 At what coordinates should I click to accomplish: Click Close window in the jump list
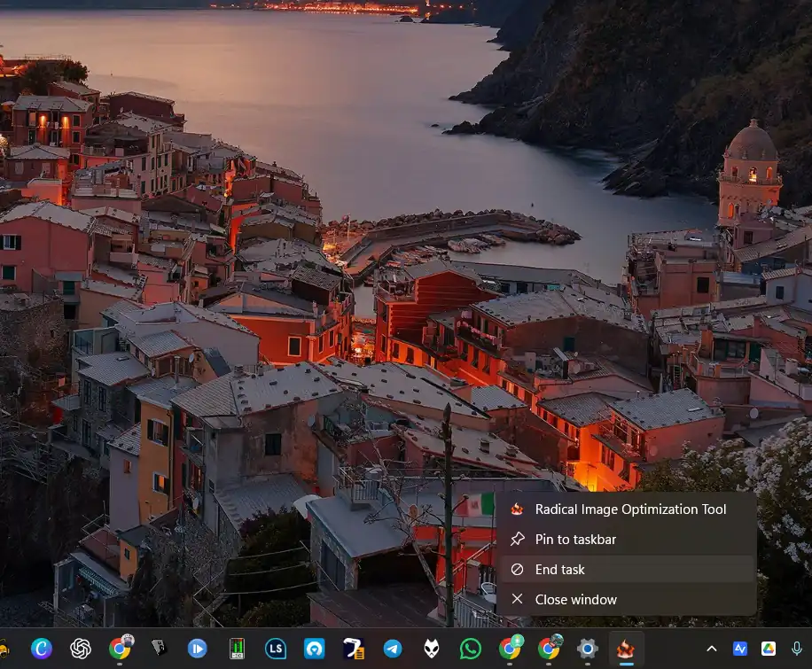(575, 599)
